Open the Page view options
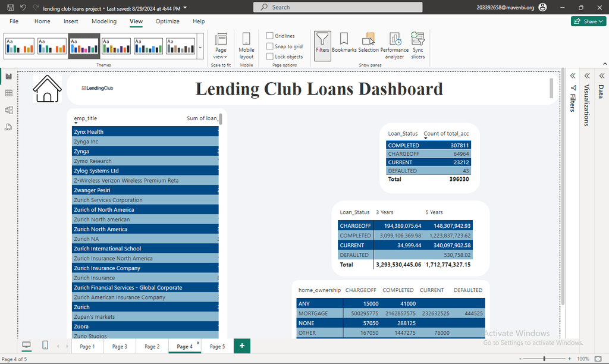This screenshot has height=364, width=609. click(221, 46)
